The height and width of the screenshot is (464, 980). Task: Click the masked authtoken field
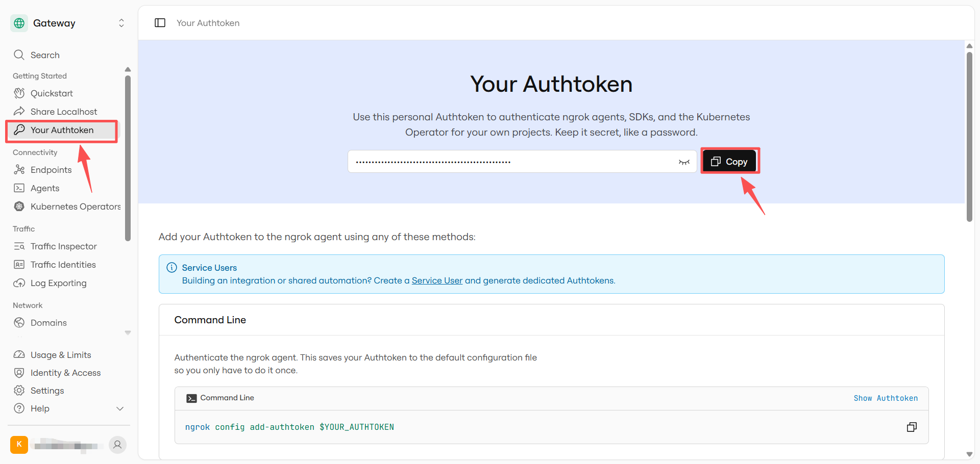point(522,162)
